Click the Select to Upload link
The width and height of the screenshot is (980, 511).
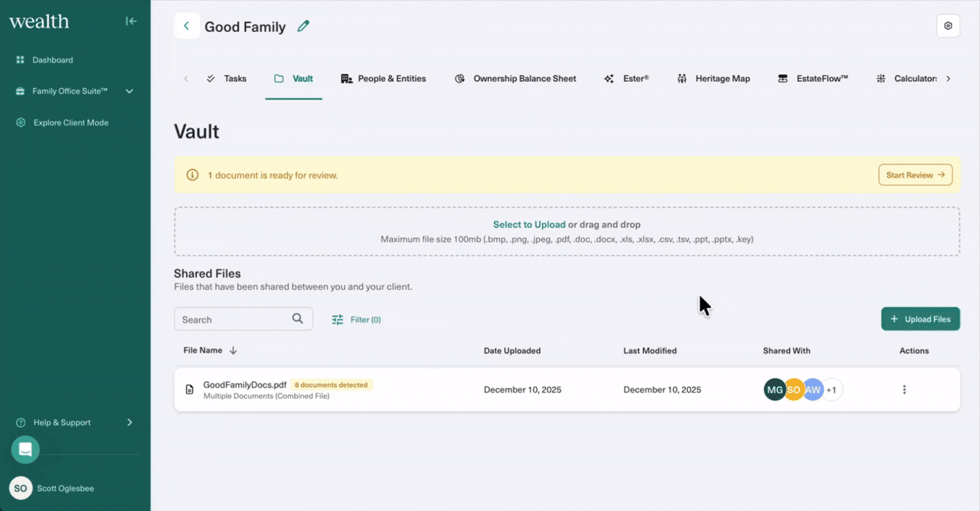click(x=528, y=225)
